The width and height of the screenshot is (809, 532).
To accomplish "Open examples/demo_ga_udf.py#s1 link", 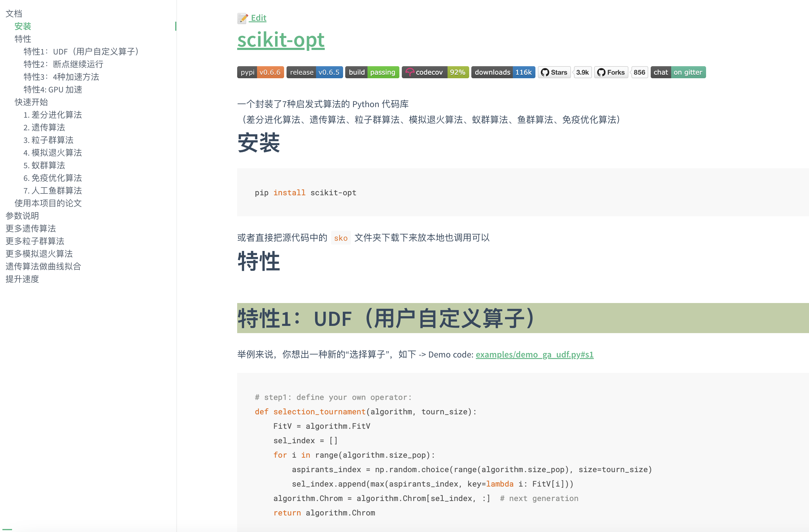I will coord(534,354).
